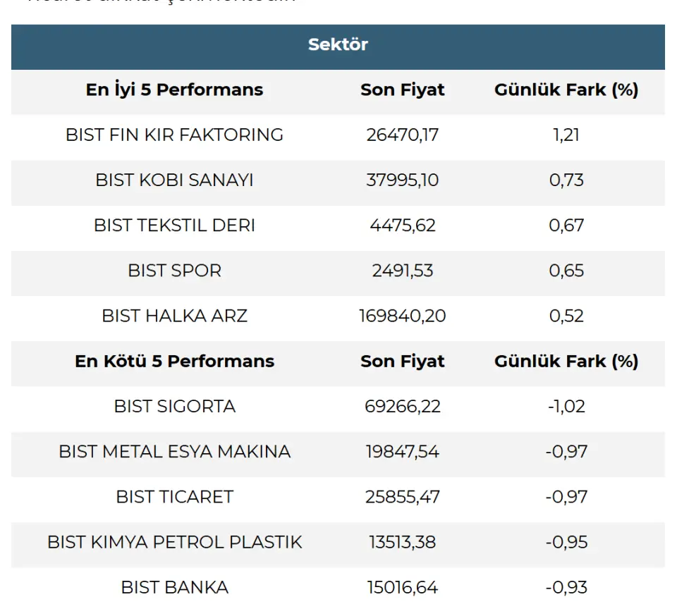The width and height of the screenshot is (677, 616).
Task: Select the price value 169840,20
Action: point(403,316)
